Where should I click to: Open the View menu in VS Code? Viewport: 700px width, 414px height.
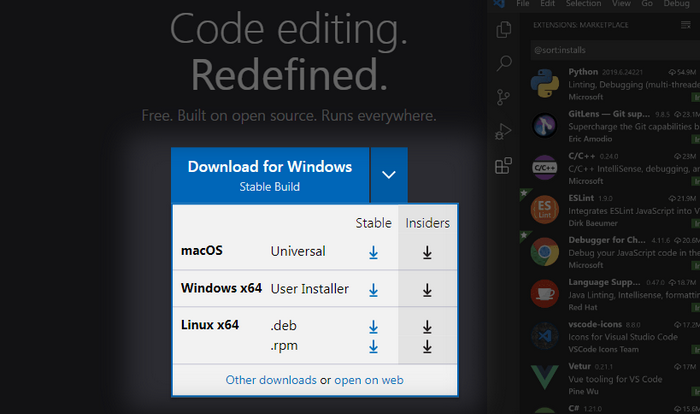(621, 4)
